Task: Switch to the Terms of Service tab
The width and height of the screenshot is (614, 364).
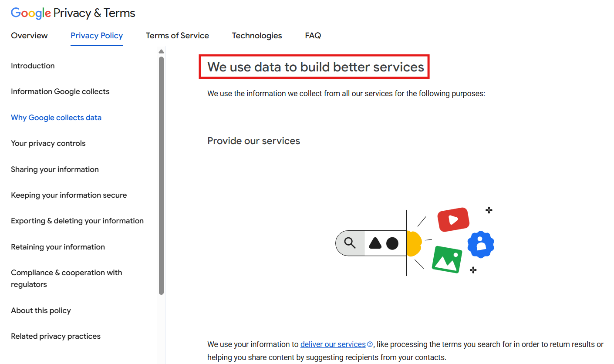Action: pyautogui.click(x=177, y=35)
